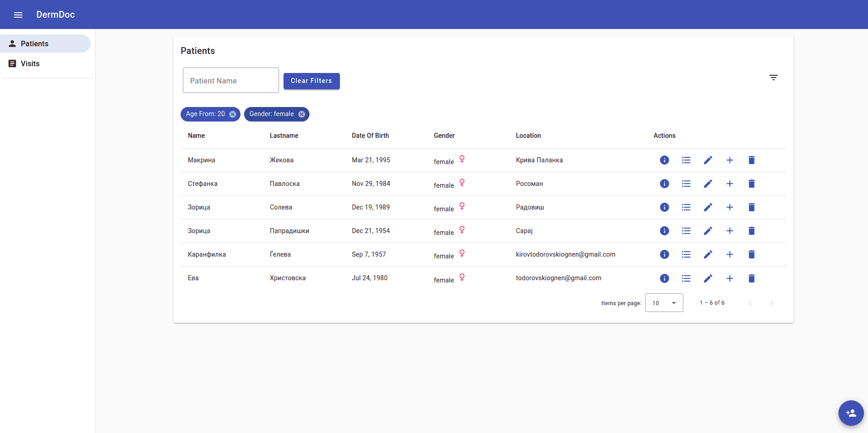View info for patient Макрина Жекова
868x433 pixels.
[x=664, y=160]
